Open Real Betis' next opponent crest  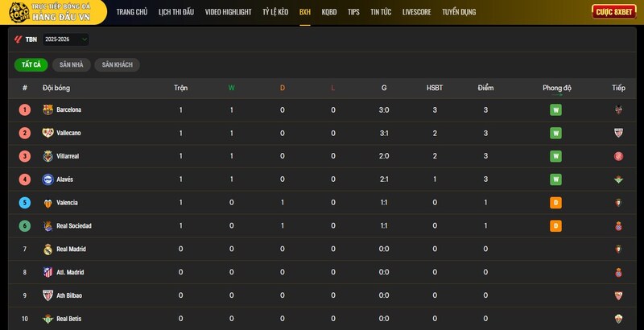(x=618, y=319)
